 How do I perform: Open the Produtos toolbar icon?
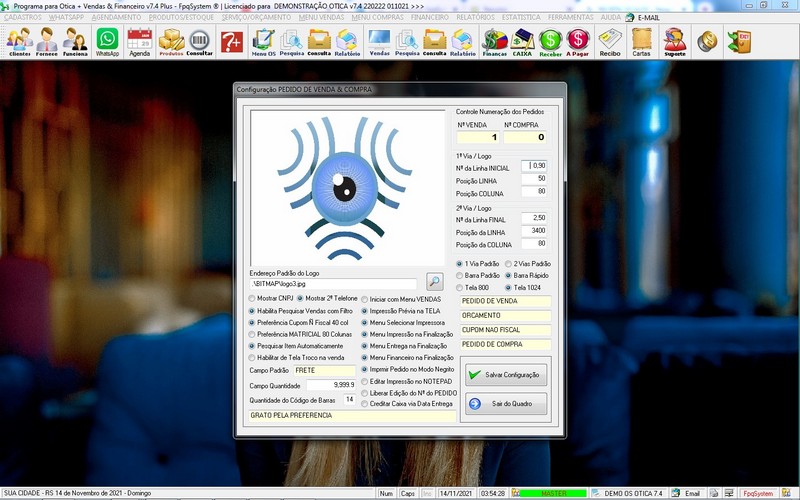171,42
